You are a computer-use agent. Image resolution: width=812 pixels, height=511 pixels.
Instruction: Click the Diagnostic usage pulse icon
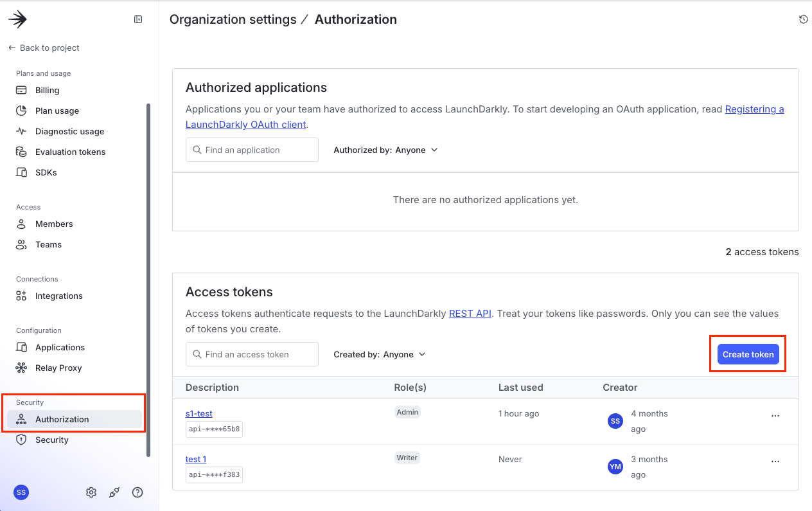[21, 131]
